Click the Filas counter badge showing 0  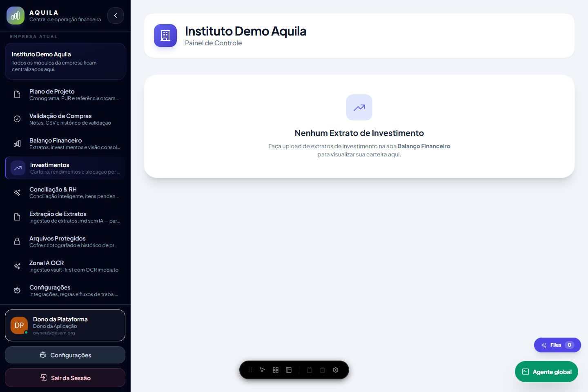pyautogui.click(x=570, y=345)
